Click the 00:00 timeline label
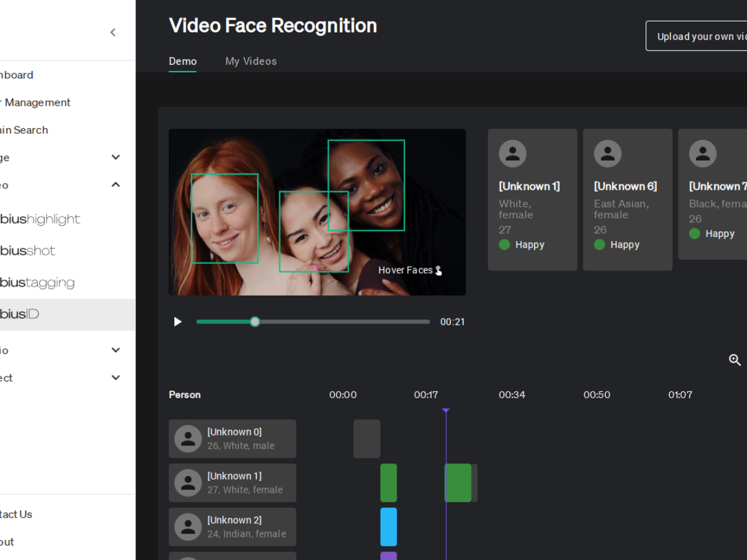This screenshot has width=747, height=560. click(x=343, y=394)
